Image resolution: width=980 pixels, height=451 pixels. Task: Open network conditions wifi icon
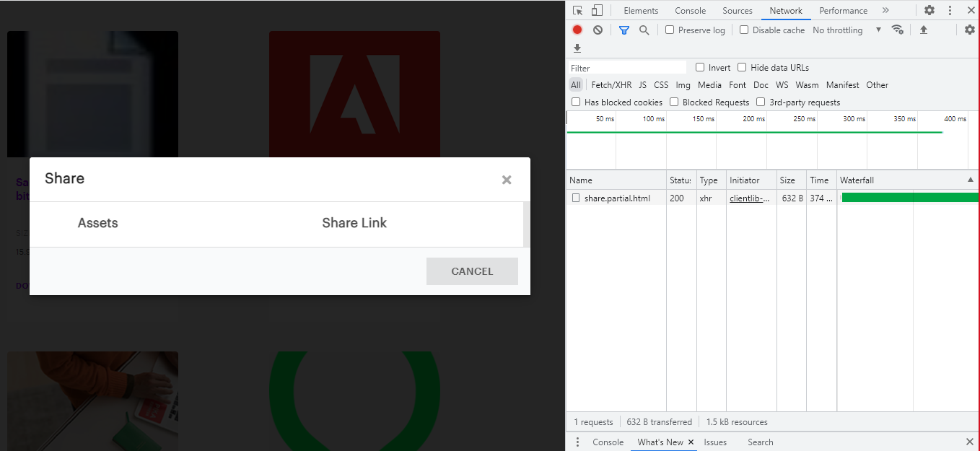coord(898,30)
